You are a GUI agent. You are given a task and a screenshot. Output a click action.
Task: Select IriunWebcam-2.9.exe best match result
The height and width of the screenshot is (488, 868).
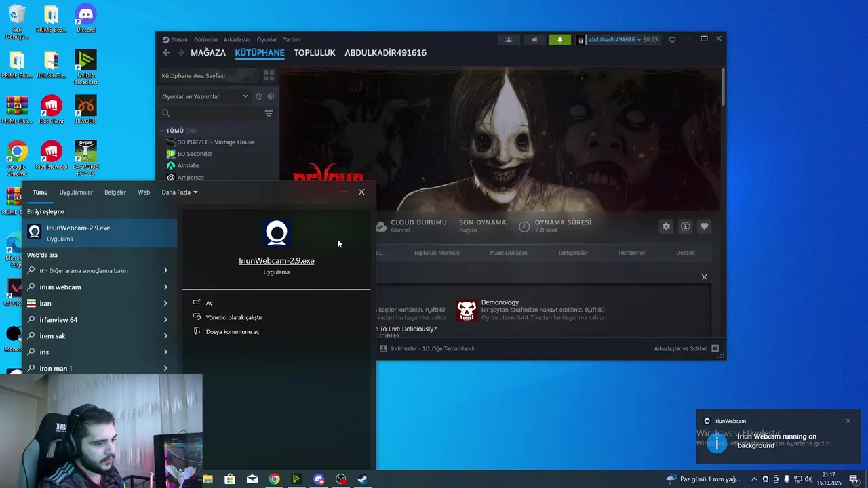point(100,232)
